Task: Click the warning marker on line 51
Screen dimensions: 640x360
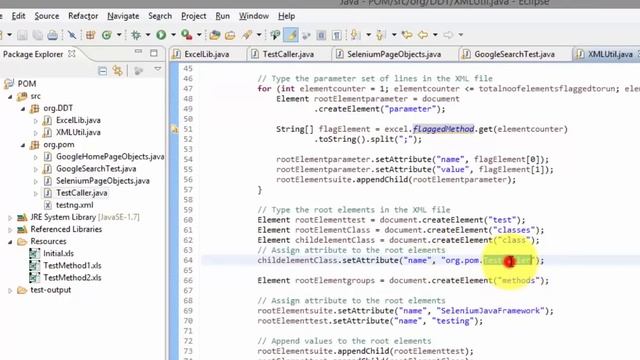Action: point(175,129)
